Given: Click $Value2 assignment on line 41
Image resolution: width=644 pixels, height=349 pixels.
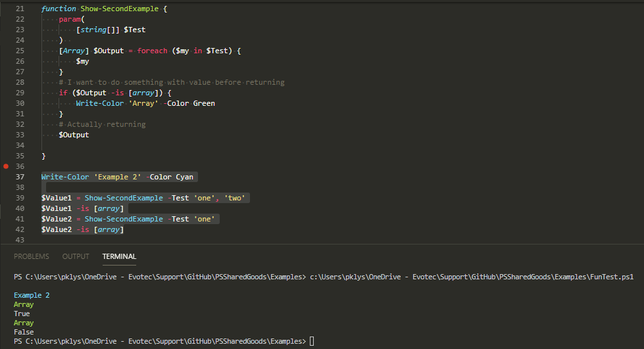Looking at the screenshot, I should click(55, 220).
